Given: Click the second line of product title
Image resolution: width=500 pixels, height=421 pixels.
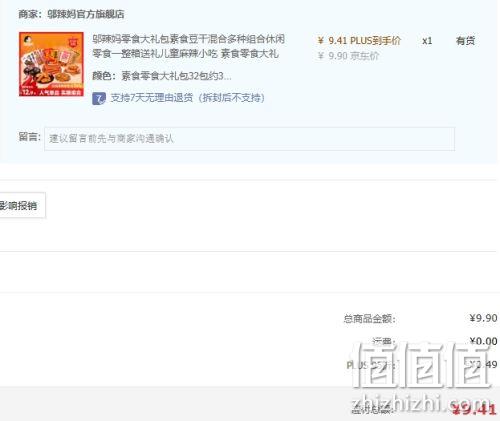Looking at the screenshot, I should [x=185, y=53].
